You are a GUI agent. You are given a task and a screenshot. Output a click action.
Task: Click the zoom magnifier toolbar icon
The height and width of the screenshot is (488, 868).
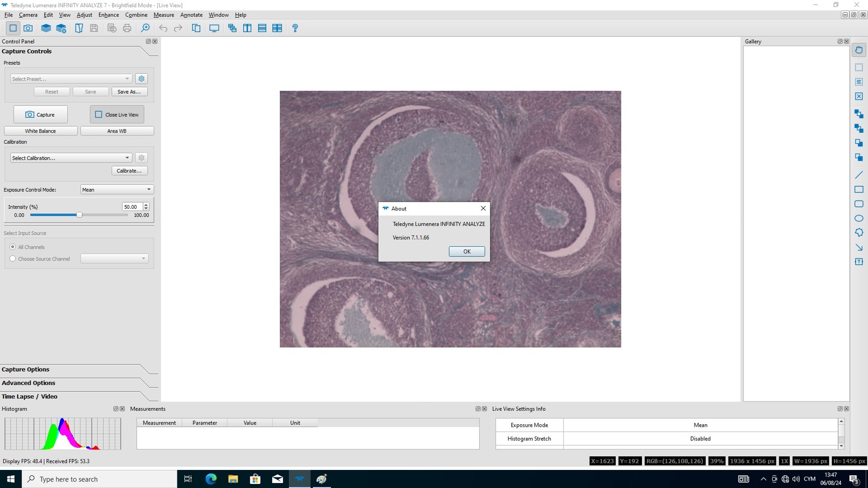[145, 28]
